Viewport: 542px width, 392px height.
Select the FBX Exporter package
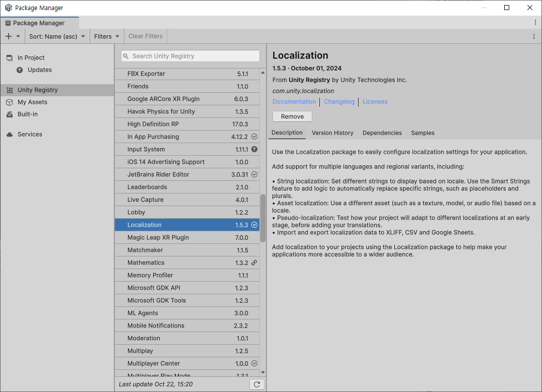187,74
